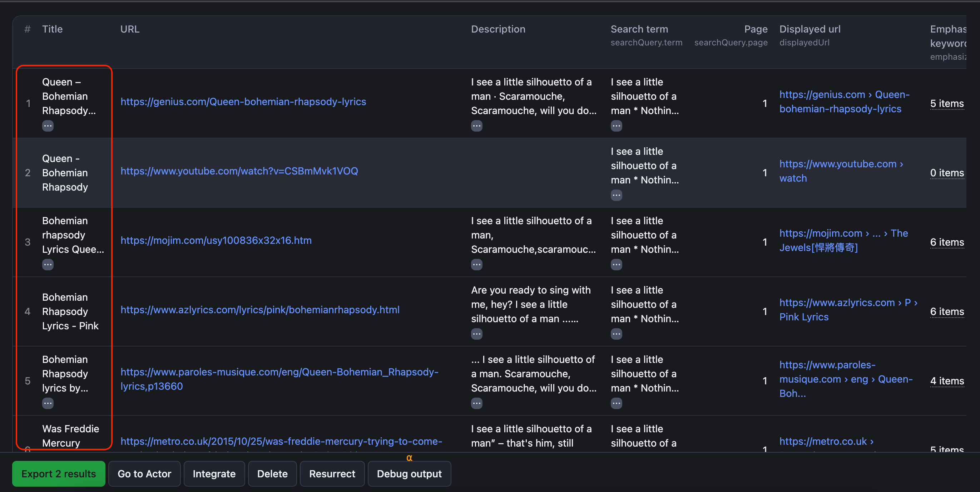Expand truncated title in row 5
Image resolution: width=980 pixels, height=492 pixels.
click(48, 403)
